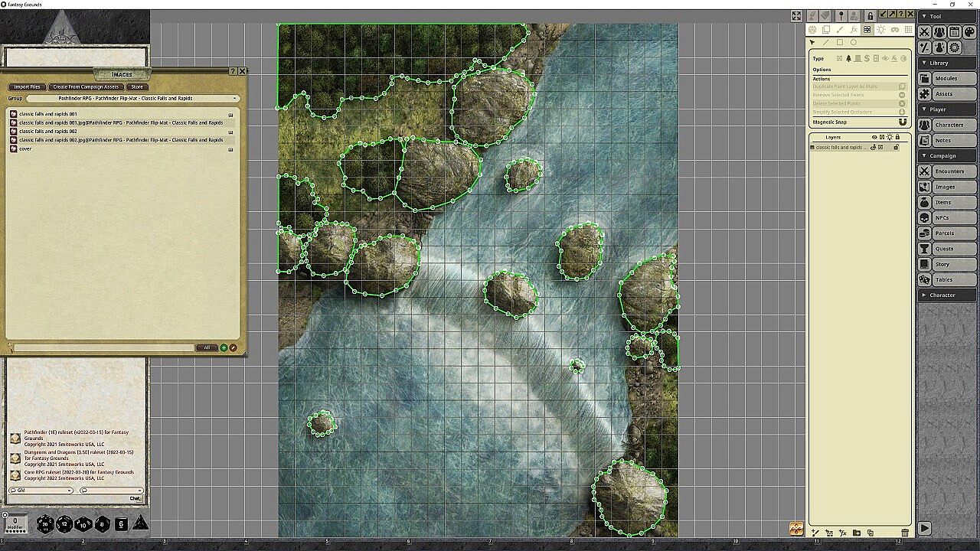Image resolution: width=980 pixels, height=551 pixels.
Task: Choose the circle drawing tool
Action: (x=854, y=42)
